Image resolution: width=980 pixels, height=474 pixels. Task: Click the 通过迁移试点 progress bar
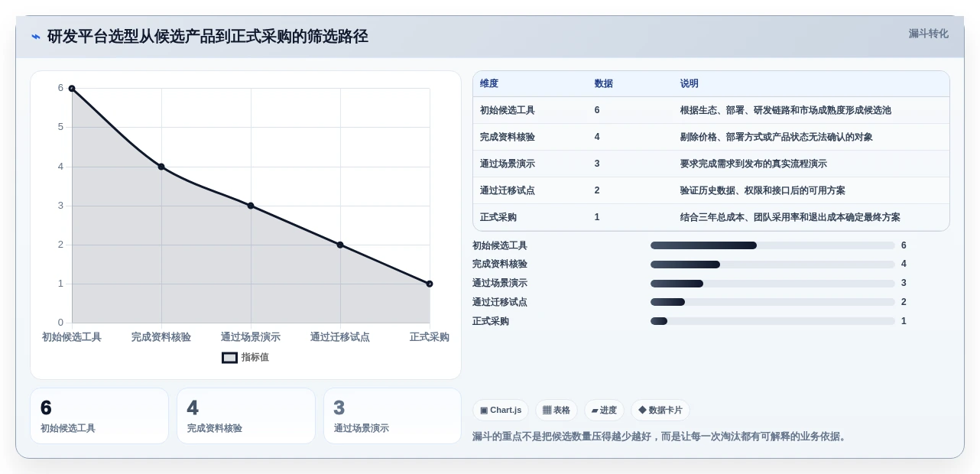pyautogui.click(x=773, y=302)
